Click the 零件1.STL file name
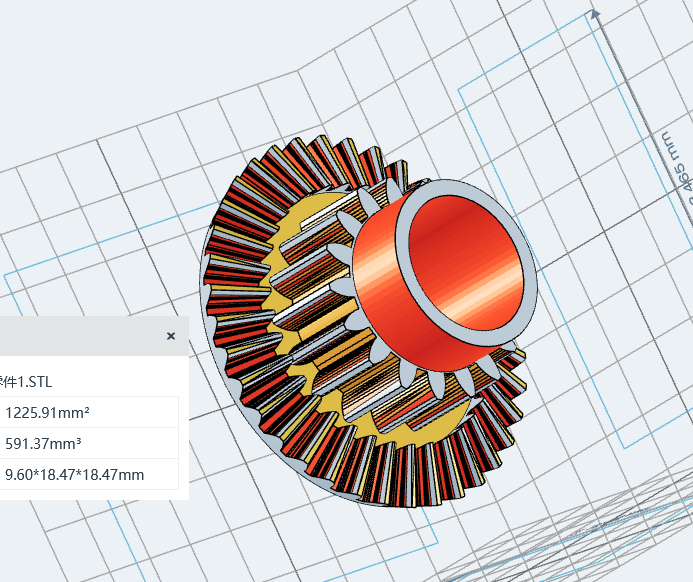Viewport: 693px width, 582px height. [x=30, y=381]
